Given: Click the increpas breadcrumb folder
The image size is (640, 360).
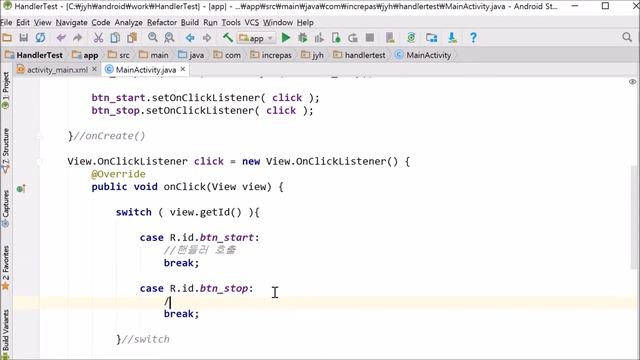Looking at the screenshot, I should tap(271, 55).
